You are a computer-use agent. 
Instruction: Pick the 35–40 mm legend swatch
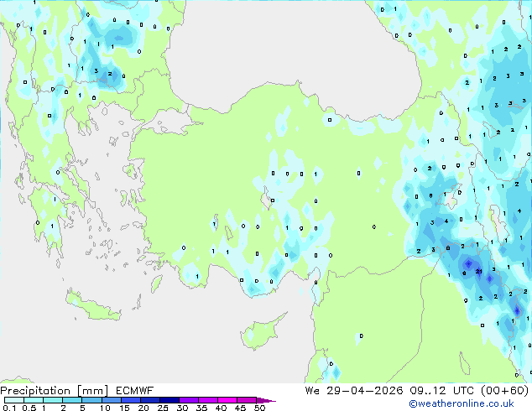tap(207, 400)
